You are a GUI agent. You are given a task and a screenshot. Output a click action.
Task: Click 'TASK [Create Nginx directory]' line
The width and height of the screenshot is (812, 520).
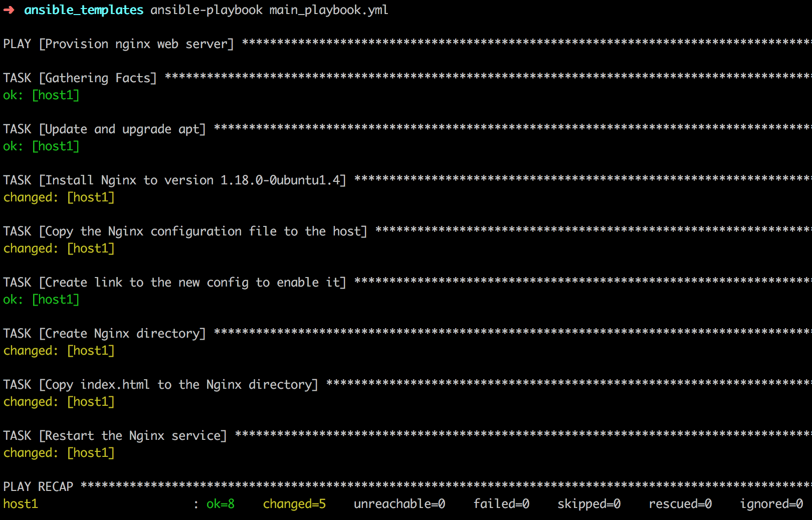tap(104, 334)
